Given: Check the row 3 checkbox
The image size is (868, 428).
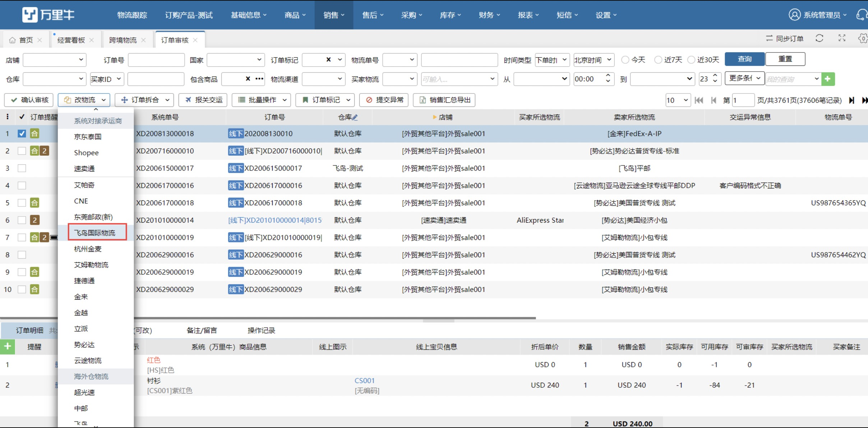Looking at the screenshot, I should 22,168.
